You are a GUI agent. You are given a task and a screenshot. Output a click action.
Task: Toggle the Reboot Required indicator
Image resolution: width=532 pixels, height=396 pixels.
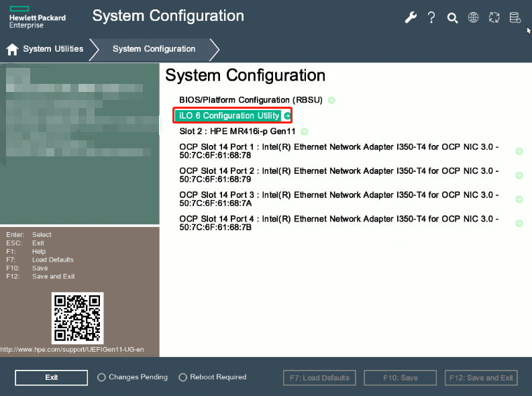[182, 377]
